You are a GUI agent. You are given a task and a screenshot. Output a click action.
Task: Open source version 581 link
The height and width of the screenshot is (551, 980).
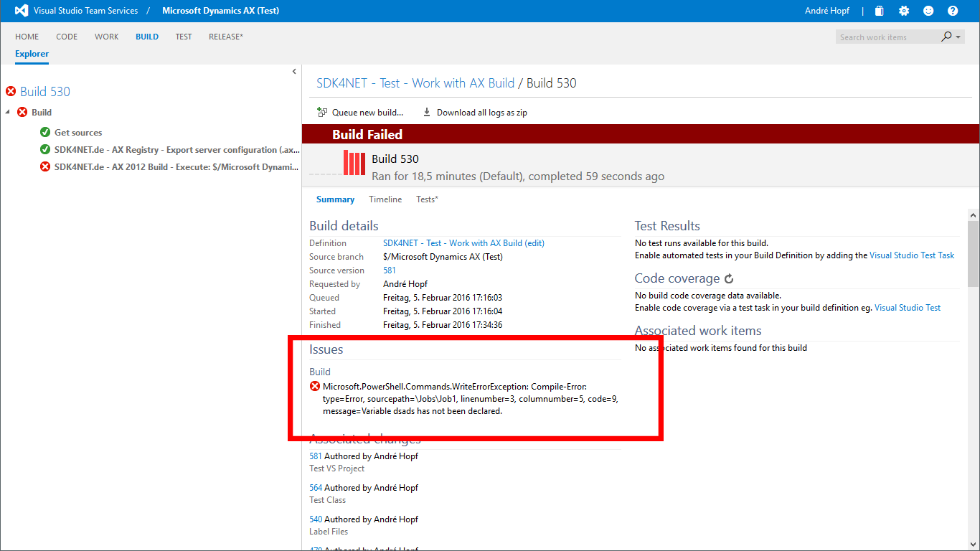390,270
